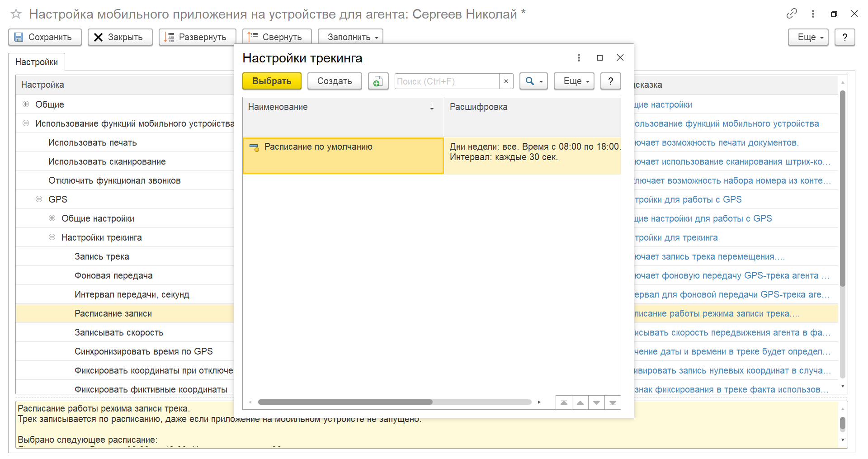This screenshot has height=459, width=868.
Task: Click dialog horizontal scrollbar thumb
Action: [345, 402]
